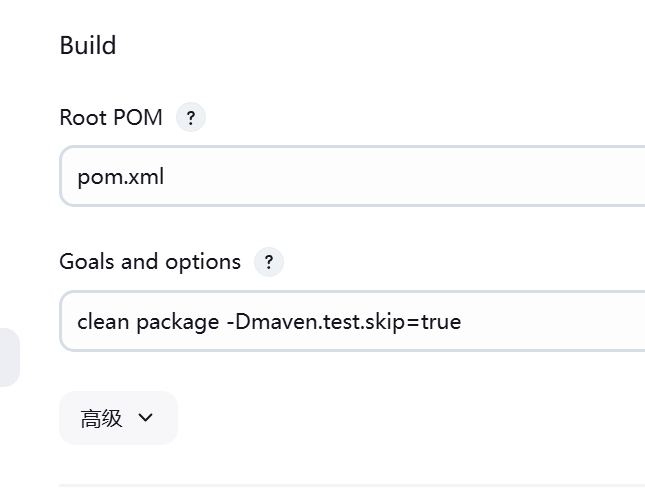Focus the Goals and options input field
Image resolution: width=645 pixels, height=498 pixels.
pos(352,321)
